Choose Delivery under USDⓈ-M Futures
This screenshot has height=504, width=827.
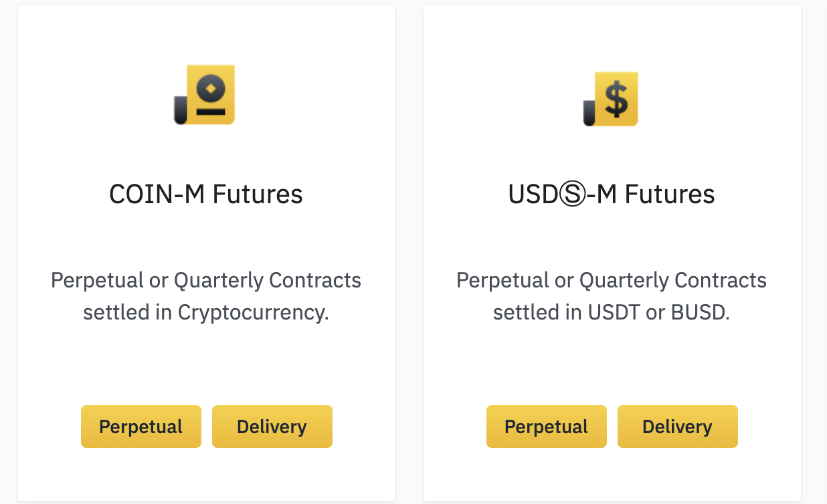(x=677, y=426)
